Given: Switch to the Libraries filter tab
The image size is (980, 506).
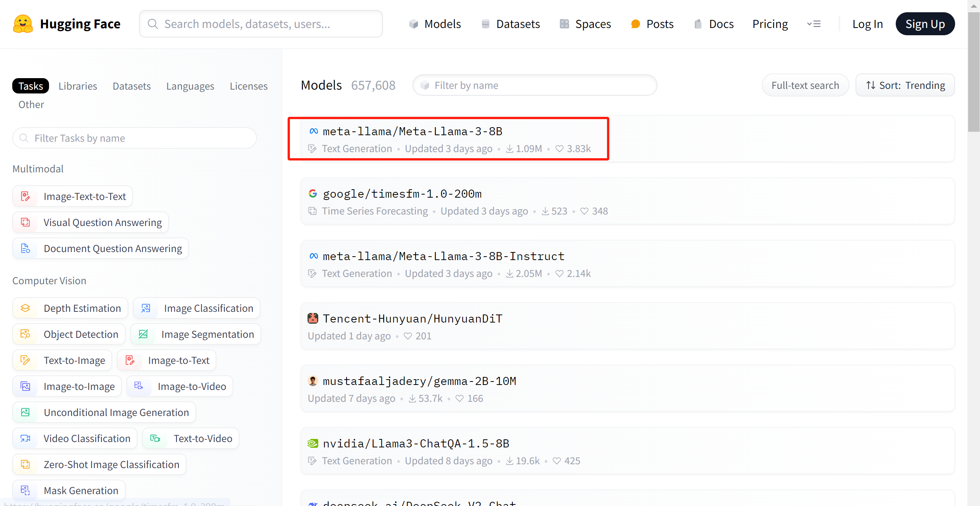Looking at the screenshot, I should point(78,86).
